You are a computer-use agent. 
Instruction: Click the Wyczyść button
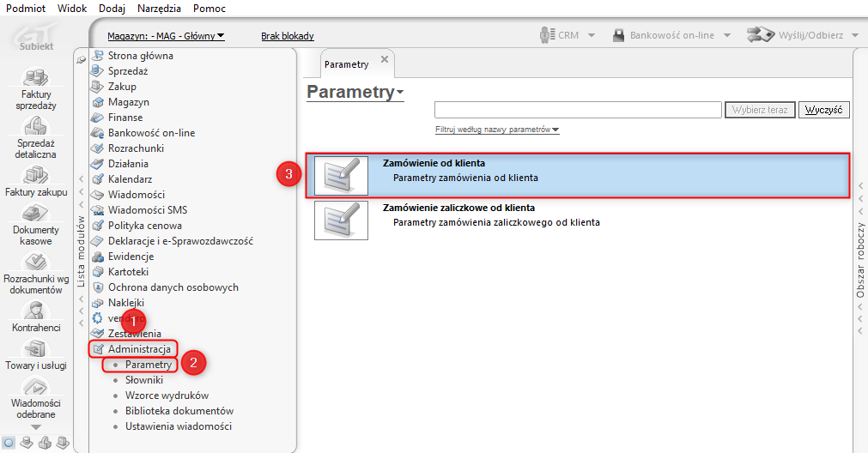(x=823, y=110)
